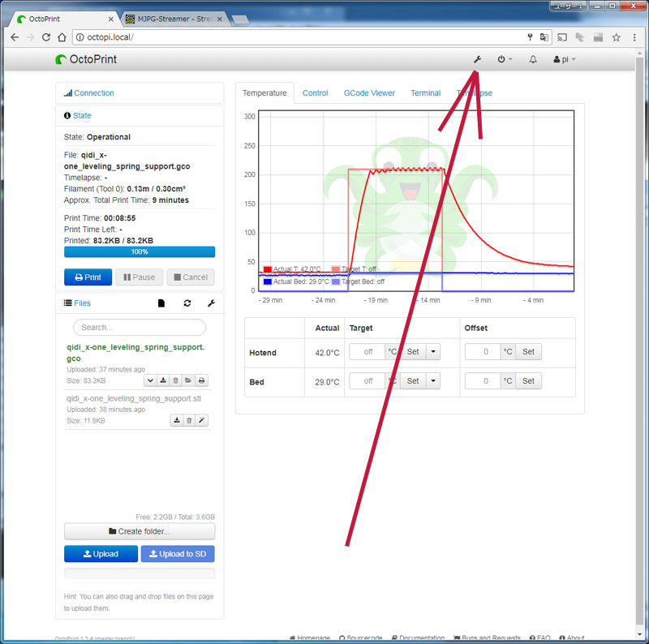Click the 100% print progress bar
The height and width of the screenshot is (644, 649).
pyautogui.click(x=140, y=251)
